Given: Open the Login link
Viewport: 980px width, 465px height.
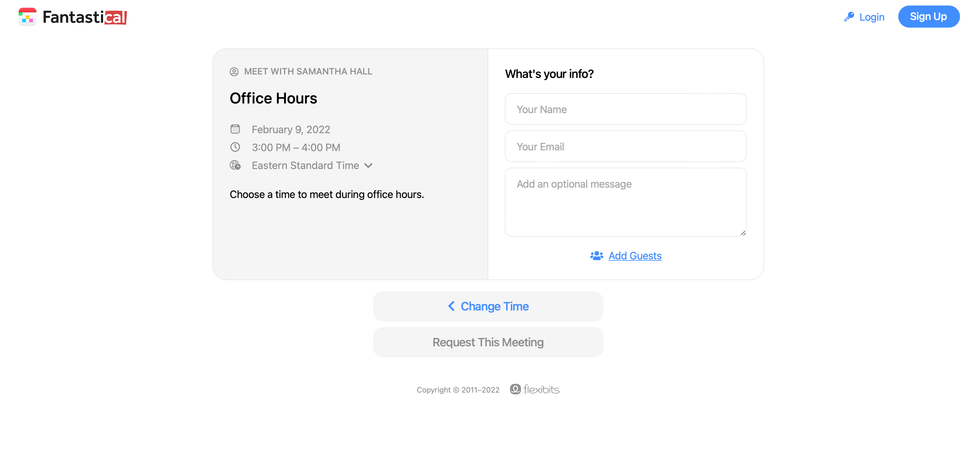Looking at the screenshot, I should pyautogui.click(x=872, y=17).
